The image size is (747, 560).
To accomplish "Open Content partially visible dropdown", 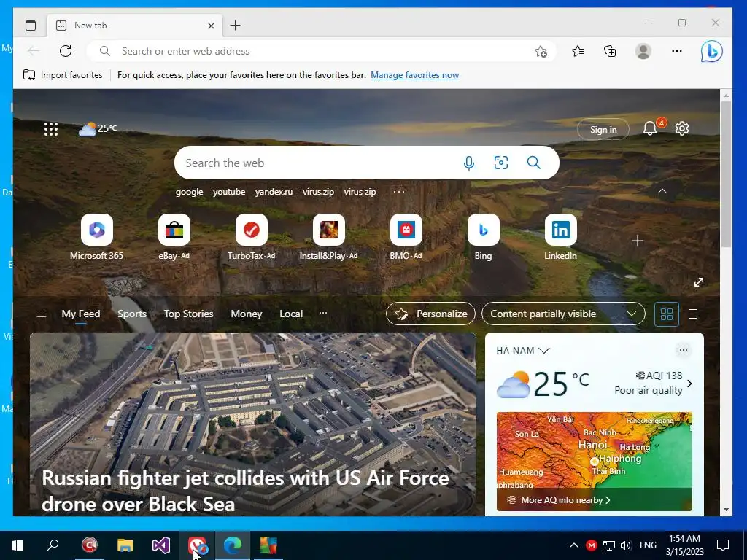I will point(563,314).
